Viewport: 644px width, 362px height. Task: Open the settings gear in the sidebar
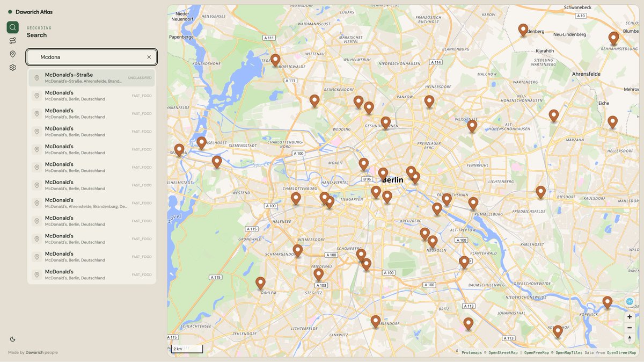12,67
